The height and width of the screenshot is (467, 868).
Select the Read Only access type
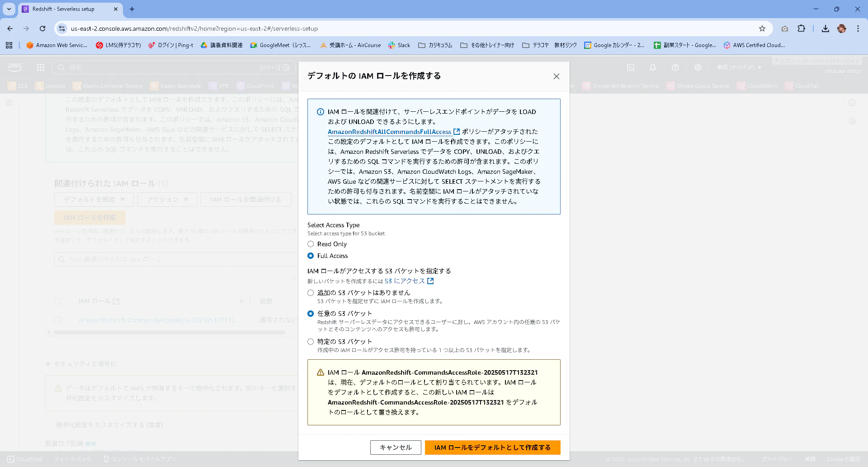pyautogui.click(x=311, y=244)
